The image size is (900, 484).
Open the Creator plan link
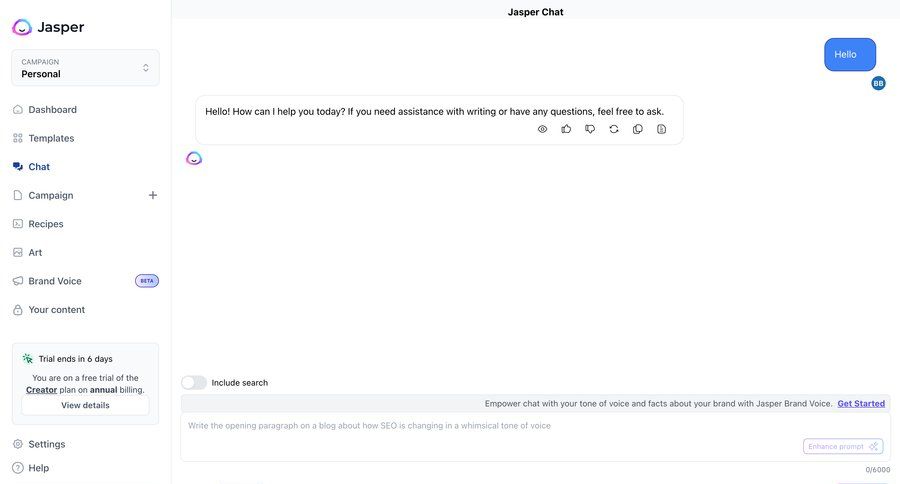[x=41, y=390]
